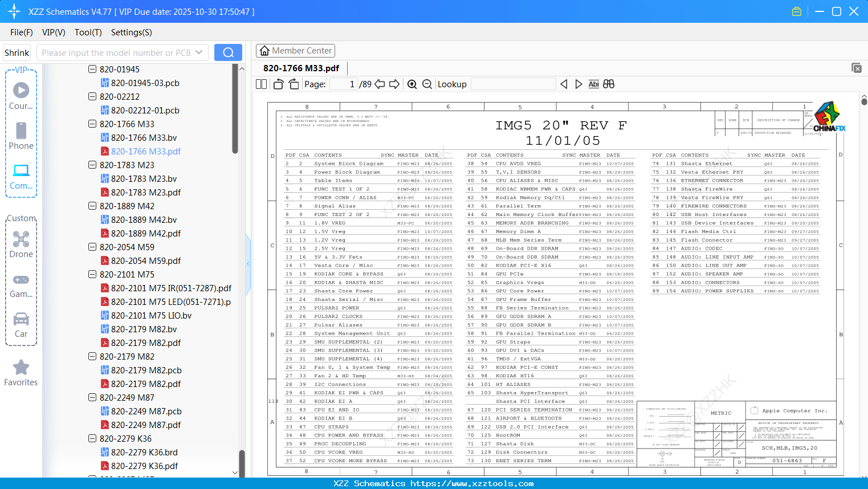
Task: Open the Tool(T) menu
Action: 88,32
